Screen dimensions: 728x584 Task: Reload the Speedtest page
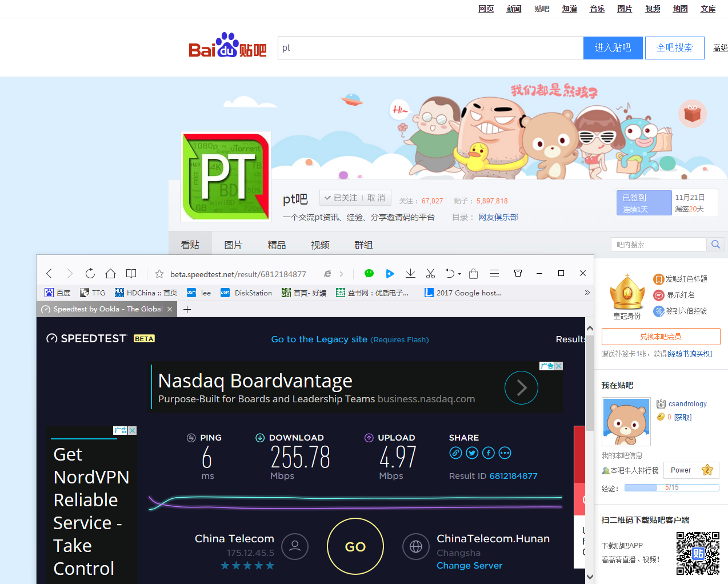tap(90, 274)
